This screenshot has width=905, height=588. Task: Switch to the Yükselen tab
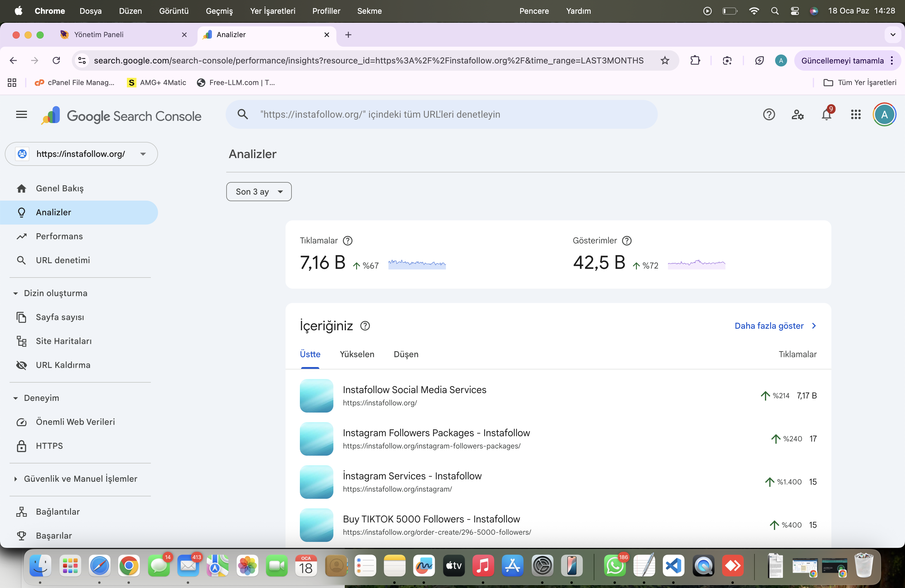point(357,354)
